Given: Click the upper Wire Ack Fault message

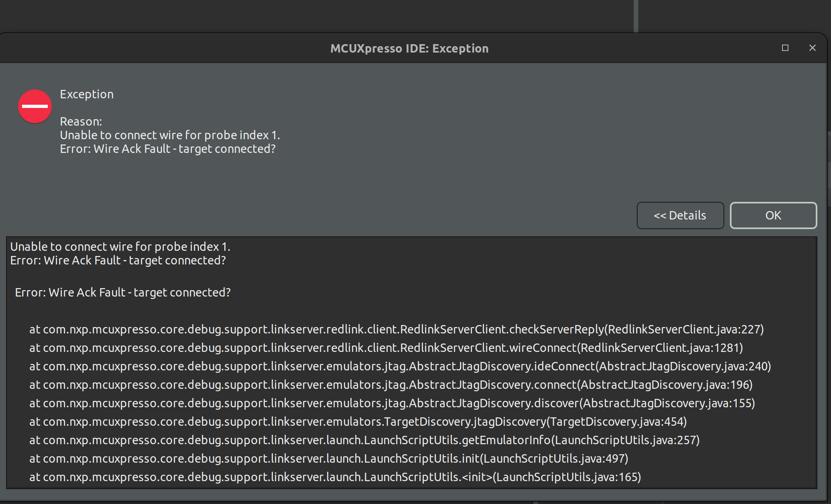Looking at the screenshot, I should point(168,149).
